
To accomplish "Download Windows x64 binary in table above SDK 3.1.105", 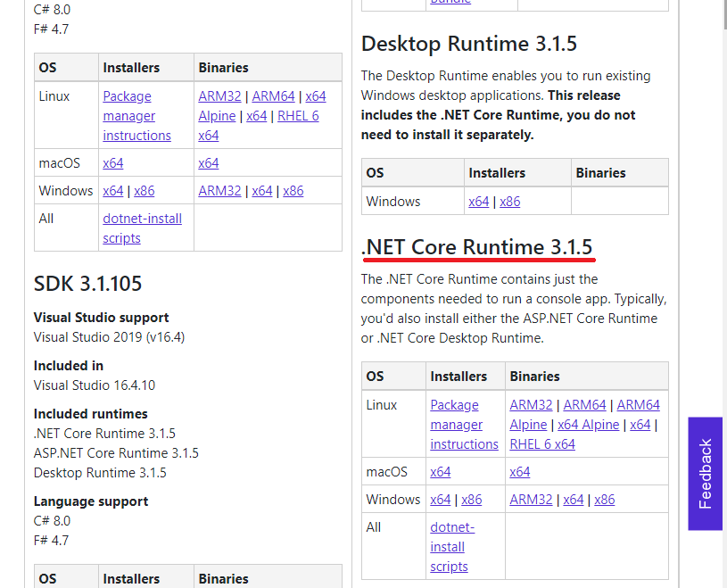I will coord(262,191).
